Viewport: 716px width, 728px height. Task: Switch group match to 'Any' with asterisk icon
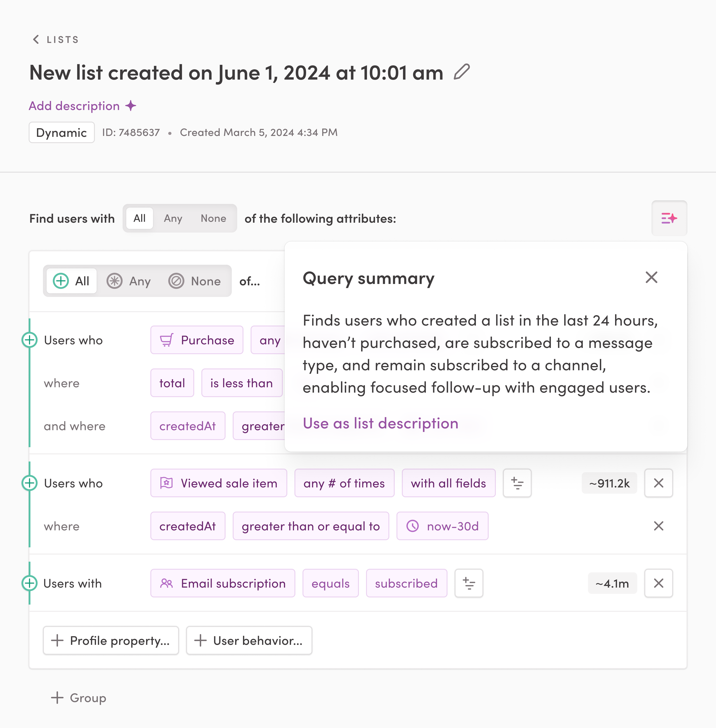(x=129, y=281)
